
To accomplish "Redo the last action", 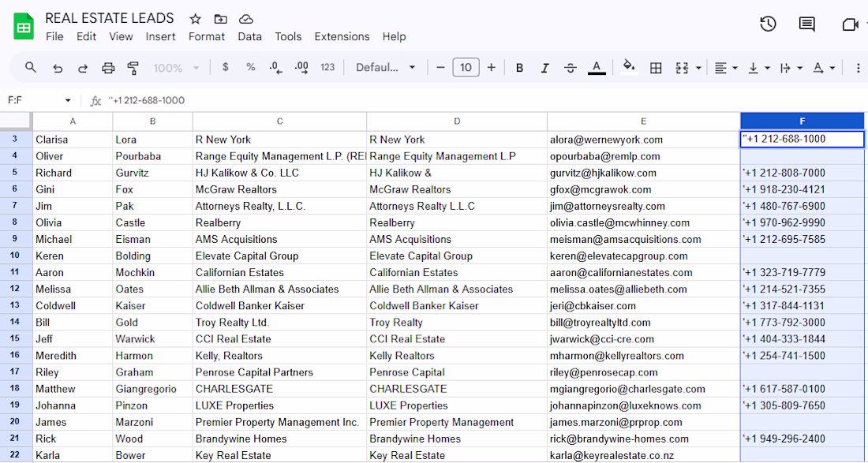I will 83,68.
